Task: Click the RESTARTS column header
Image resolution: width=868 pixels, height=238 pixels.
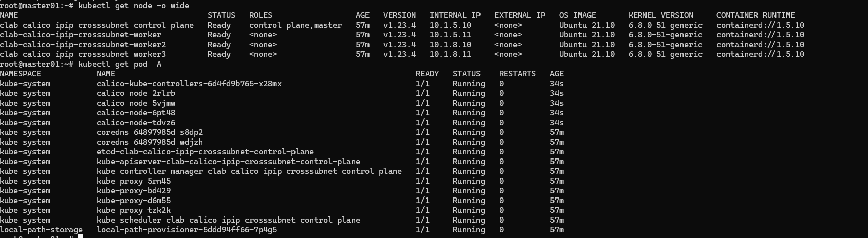Action: tap(517, 74)
